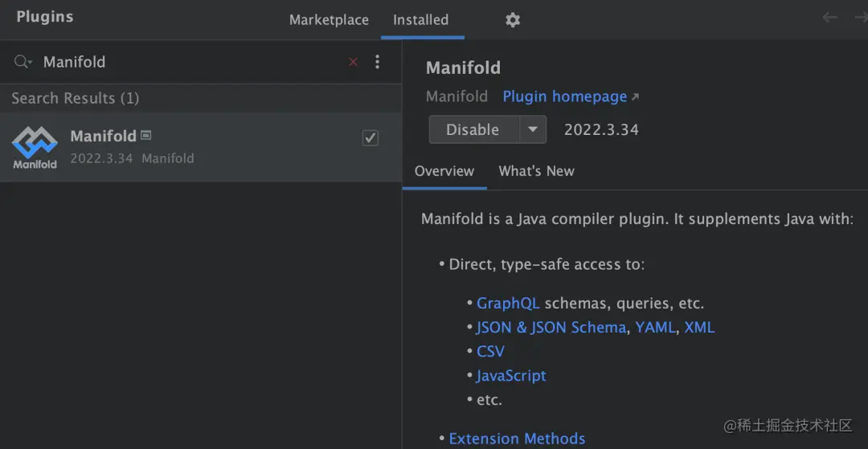Focus the plugin search field

pyautogui.click(x=185, y=62)
